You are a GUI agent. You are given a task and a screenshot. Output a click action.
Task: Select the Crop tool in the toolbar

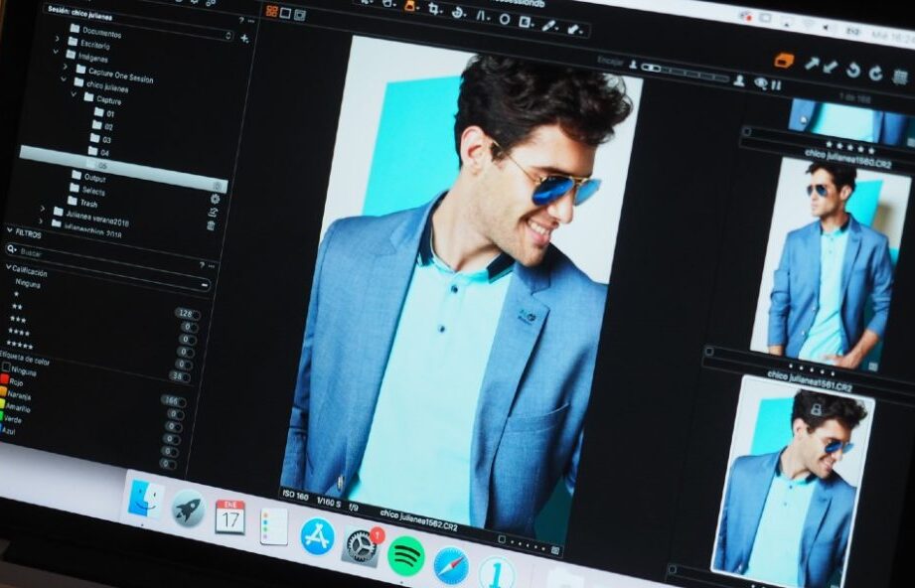click(434, 9)
